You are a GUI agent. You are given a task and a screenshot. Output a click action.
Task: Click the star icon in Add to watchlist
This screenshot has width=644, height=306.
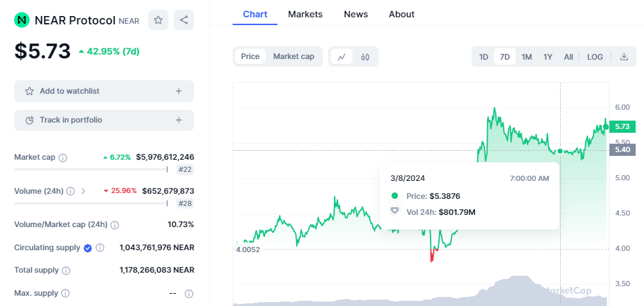coord(29,91)
